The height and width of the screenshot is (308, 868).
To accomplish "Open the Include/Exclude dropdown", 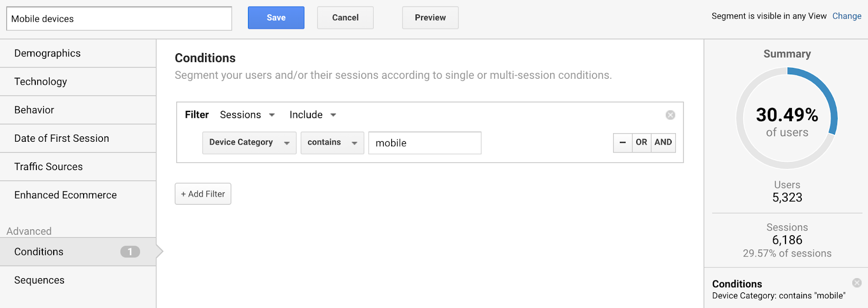I will [x=312, y=115].
